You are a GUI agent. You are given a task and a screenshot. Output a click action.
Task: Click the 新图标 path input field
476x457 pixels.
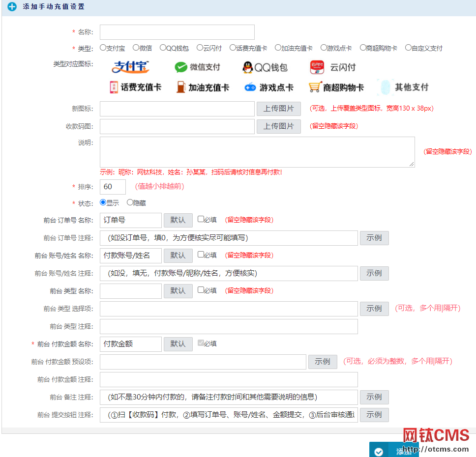point(178,109)
